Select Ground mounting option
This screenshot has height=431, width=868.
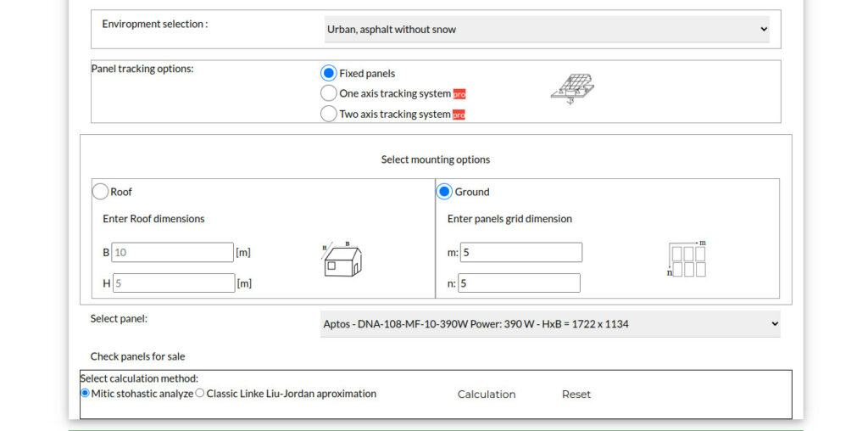click(444, 192)
